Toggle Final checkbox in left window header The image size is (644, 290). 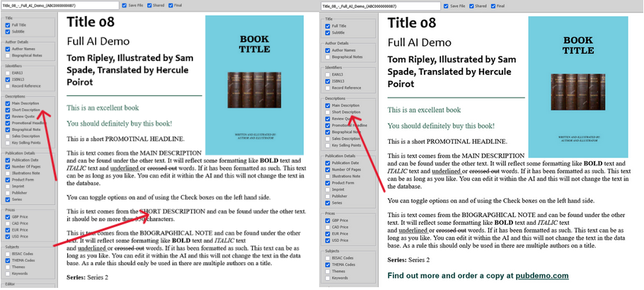tap(171, 5)
